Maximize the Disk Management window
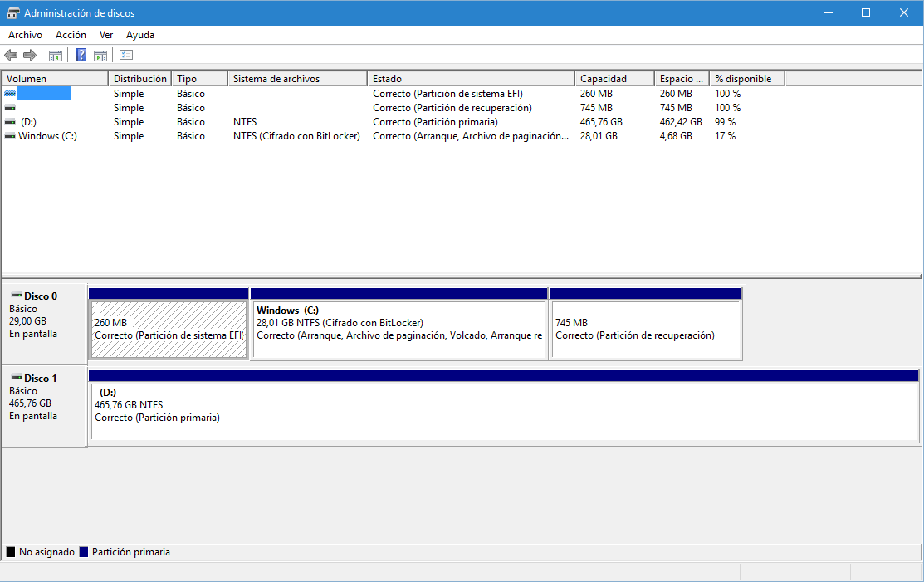This screenshot has width=924, height=582. click(866, 12)
